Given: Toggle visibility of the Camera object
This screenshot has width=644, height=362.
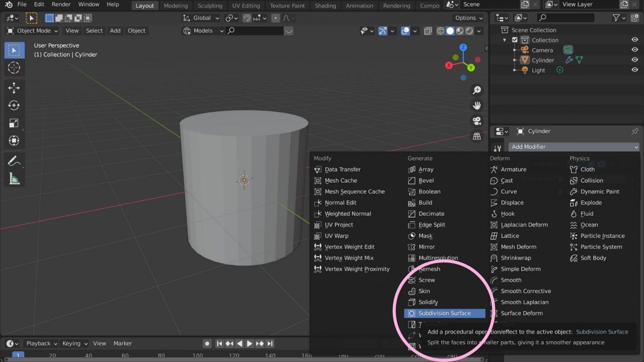Looking at the screenshot, I should pyautogui.click(x=635, y=50).
